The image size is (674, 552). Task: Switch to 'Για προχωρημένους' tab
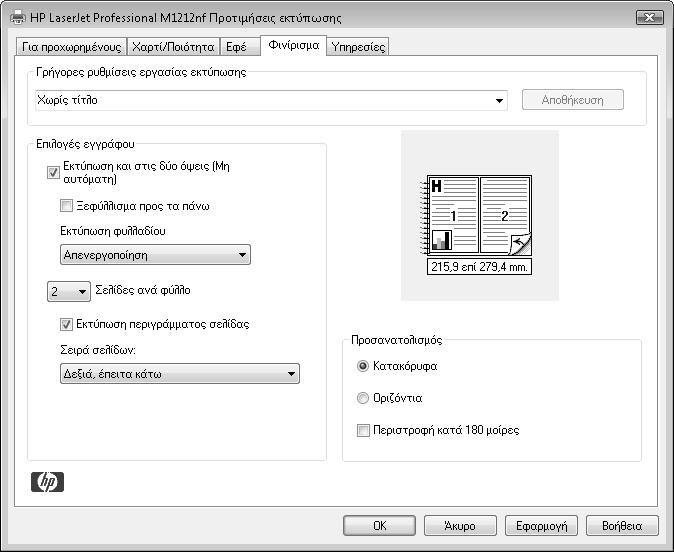[x=71, y=47]
